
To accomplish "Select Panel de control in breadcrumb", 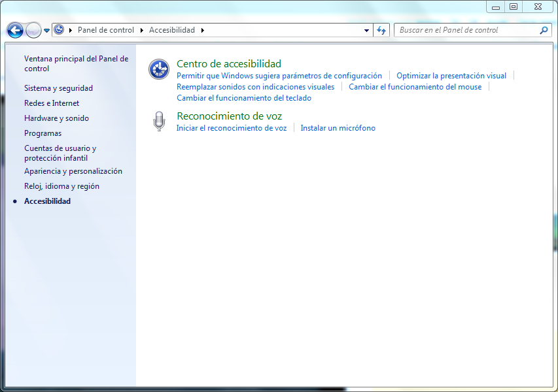I will [x=106, y=30].
